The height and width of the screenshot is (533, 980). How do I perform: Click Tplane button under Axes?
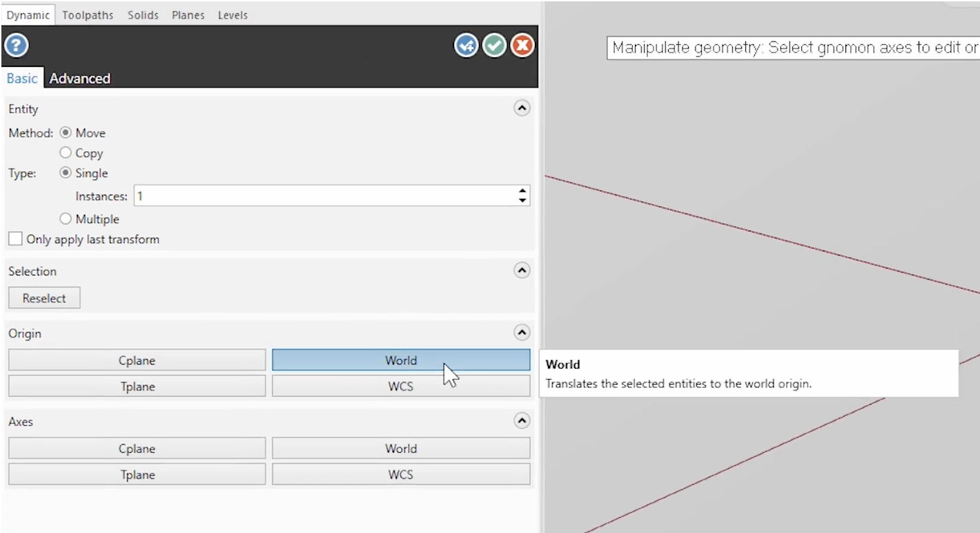click(137, 474)
